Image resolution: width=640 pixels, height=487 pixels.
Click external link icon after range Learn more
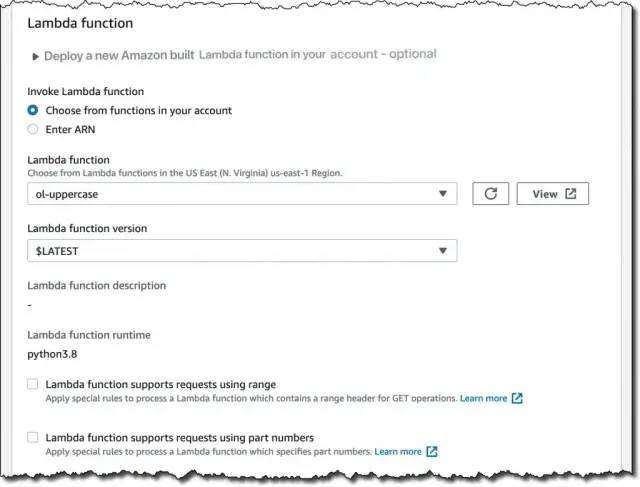517,398
